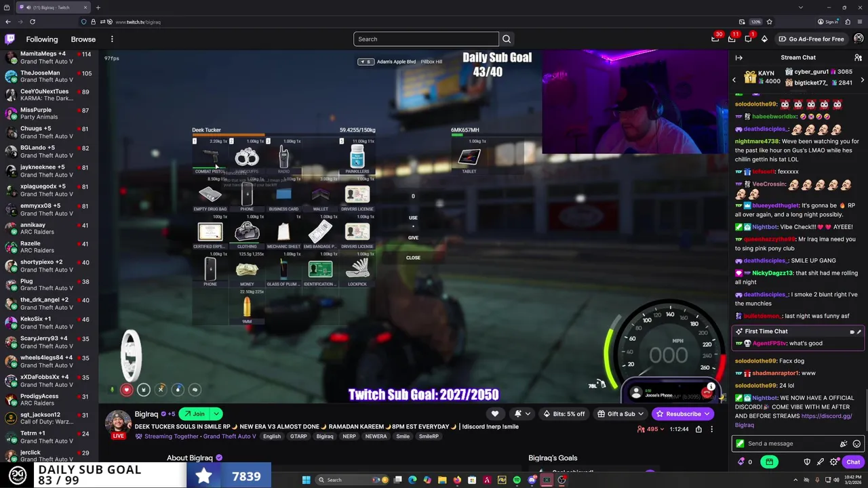Go to the Browse tab

coord(83,39)
